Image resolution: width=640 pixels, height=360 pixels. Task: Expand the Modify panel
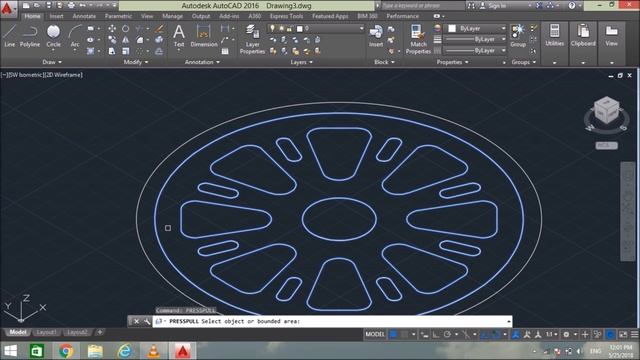pos(136,62)
